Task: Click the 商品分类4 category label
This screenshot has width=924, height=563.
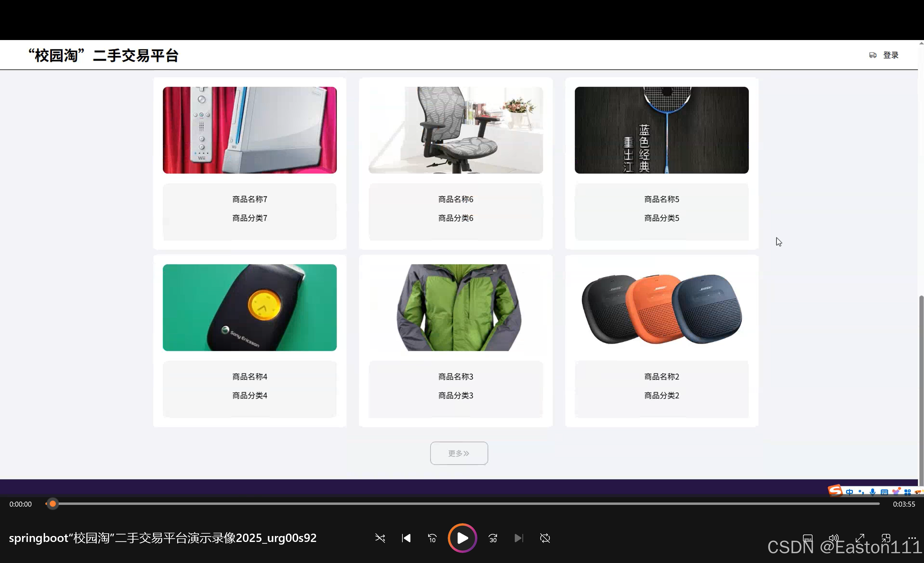Action: click(250, 395)
